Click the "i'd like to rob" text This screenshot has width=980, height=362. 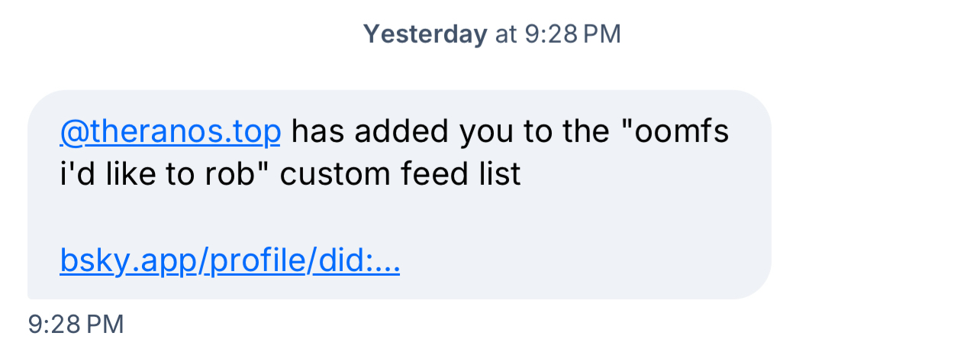[x=164, y=175]
